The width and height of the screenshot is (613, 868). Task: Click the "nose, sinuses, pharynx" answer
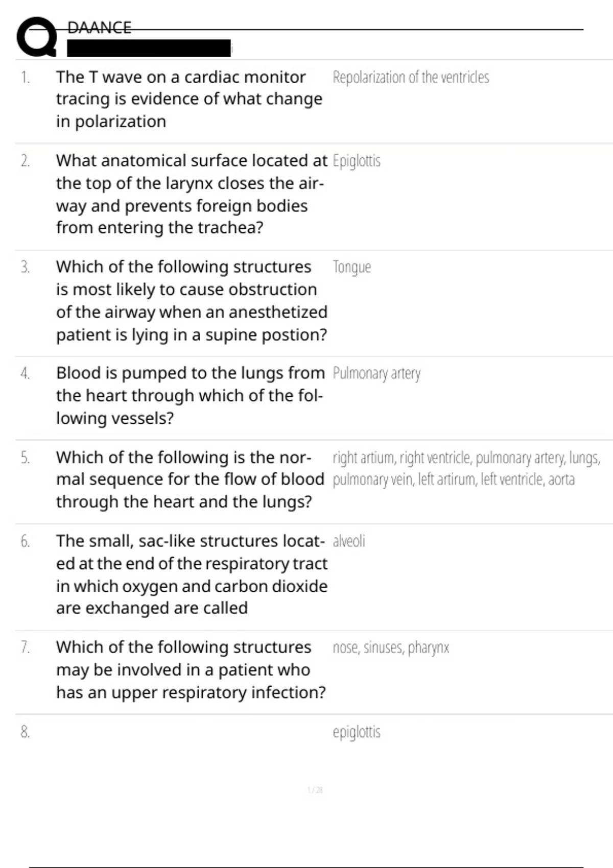(391, 648)
